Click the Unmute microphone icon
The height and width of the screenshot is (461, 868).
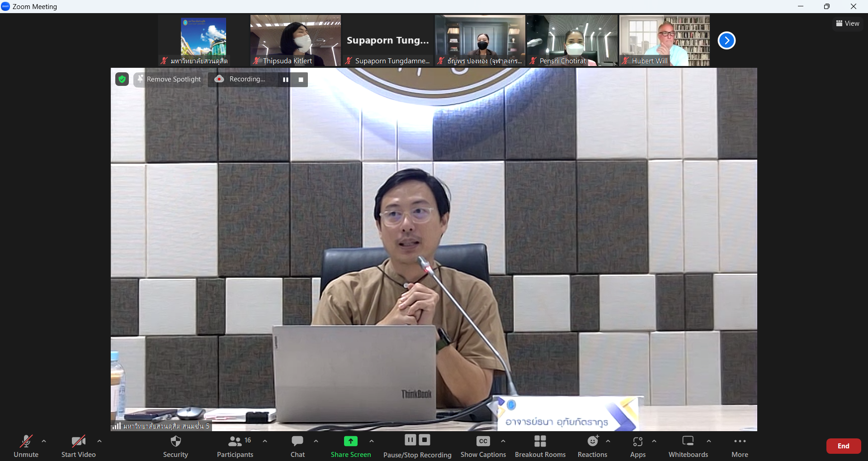26,441
